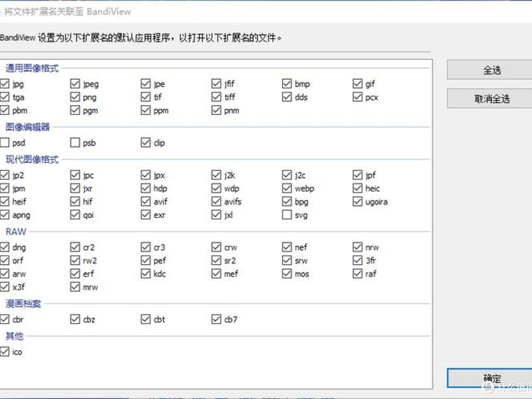Uncheck the jpg extension checkbox
Screen dimensions: 532x399
point(5,84)
